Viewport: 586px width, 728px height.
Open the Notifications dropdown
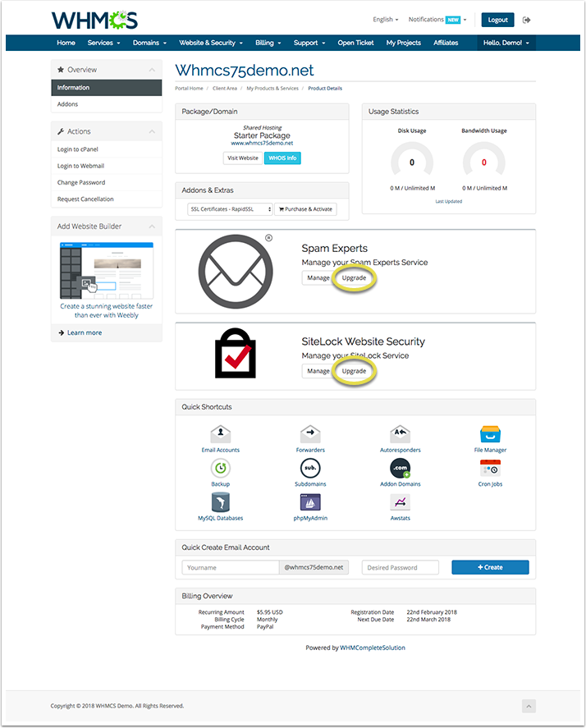[x=437, y=20]
